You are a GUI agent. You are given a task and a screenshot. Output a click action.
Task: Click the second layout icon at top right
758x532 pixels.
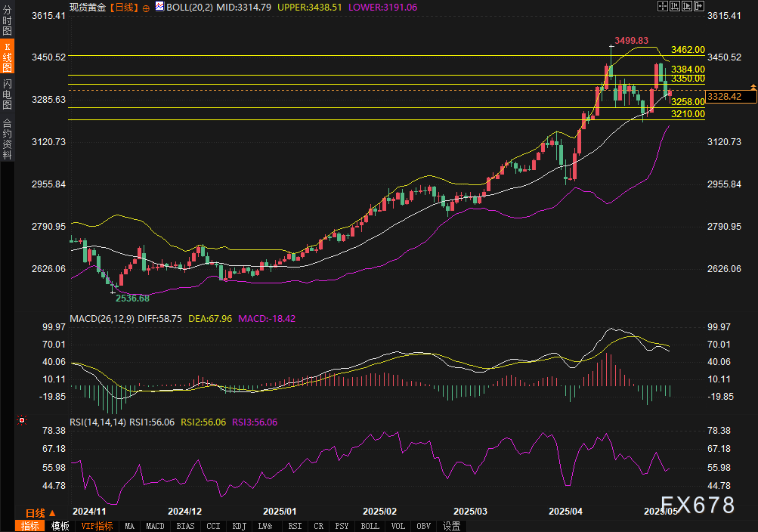673,6
